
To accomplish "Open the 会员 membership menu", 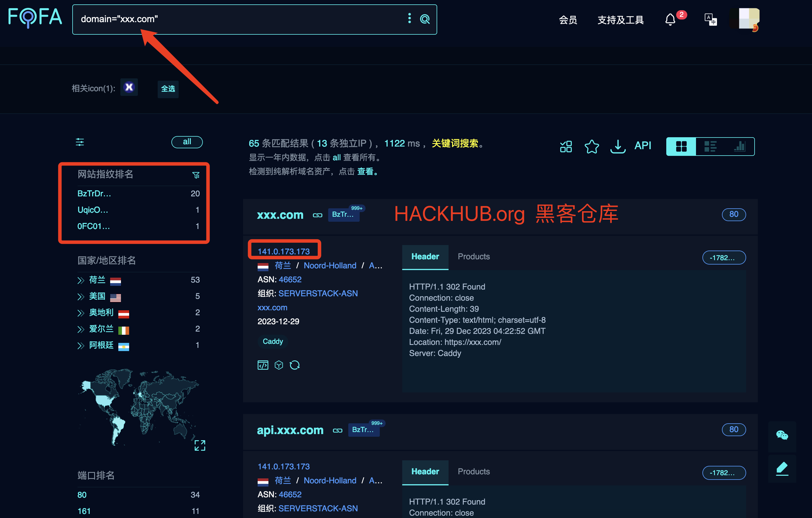I will (568, 20).
